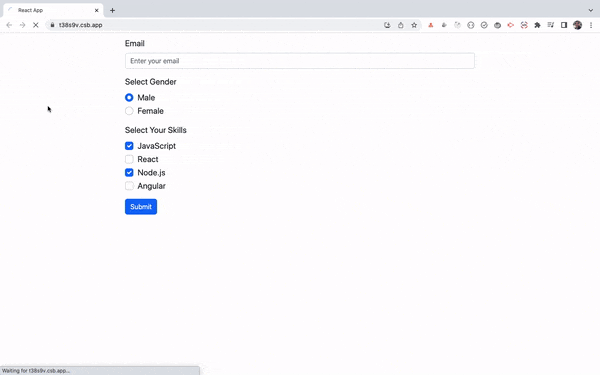Stop the page loading
Image resolution: width=600 pixels, height=375 pixels.
pyautogui.click(x=36, y=25)
